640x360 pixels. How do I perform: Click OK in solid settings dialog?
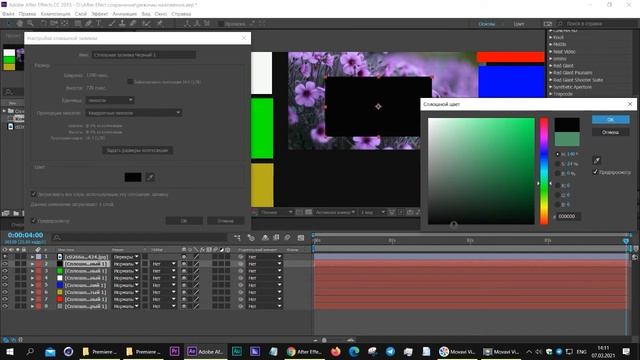click(x=184, y=220)
